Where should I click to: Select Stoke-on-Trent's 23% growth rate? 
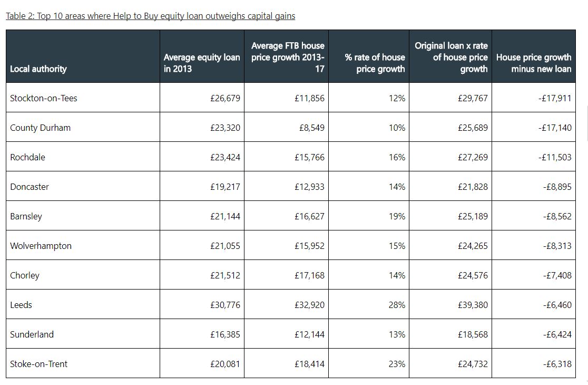(397, 364)
